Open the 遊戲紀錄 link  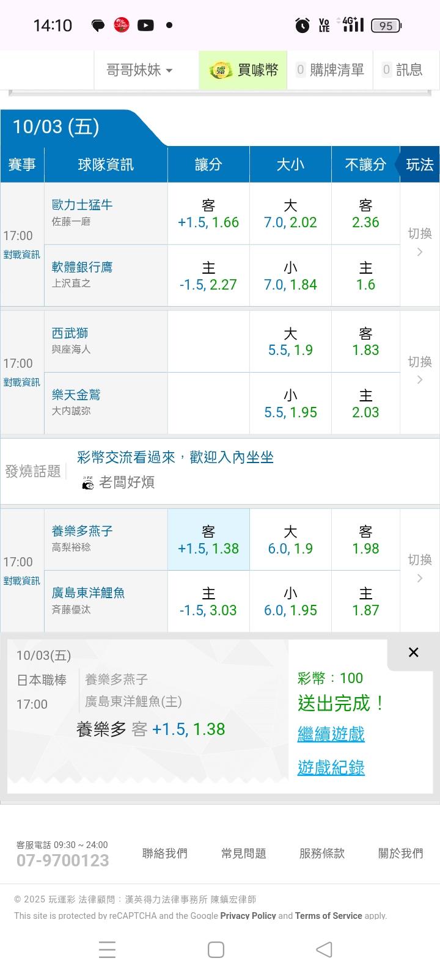(331, 767)
